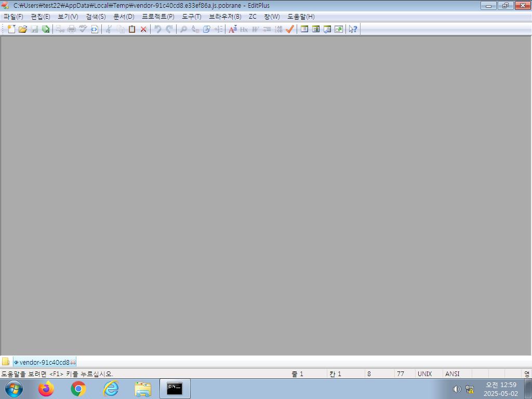
Task: Launch Firefox from the taskbar
Action: (x=46, y=389)
